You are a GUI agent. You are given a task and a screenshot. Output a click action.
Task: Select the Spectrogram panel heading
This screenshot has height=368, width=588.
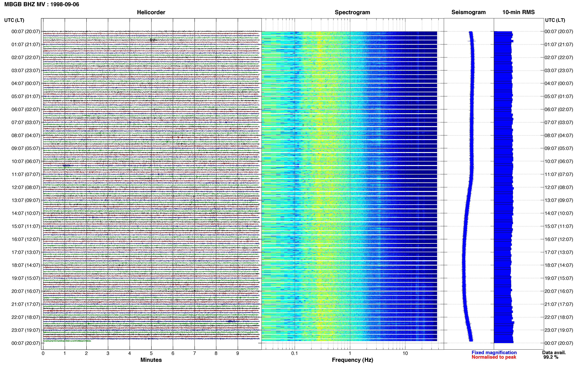coord(352,12)
